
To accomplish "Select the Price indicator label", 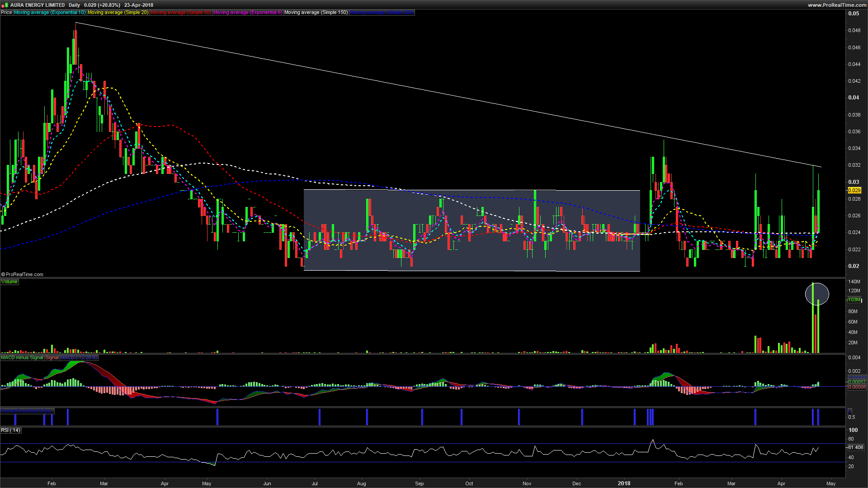I will point(6,13).
